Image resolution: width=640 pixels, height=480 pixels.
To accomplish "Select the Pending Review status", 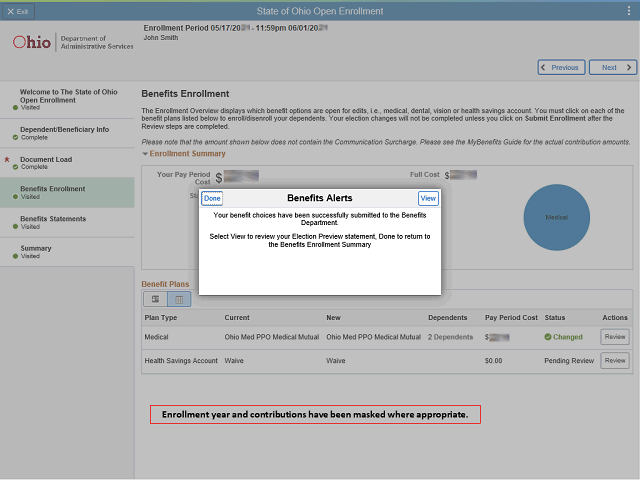I will (x=569, y=361).
